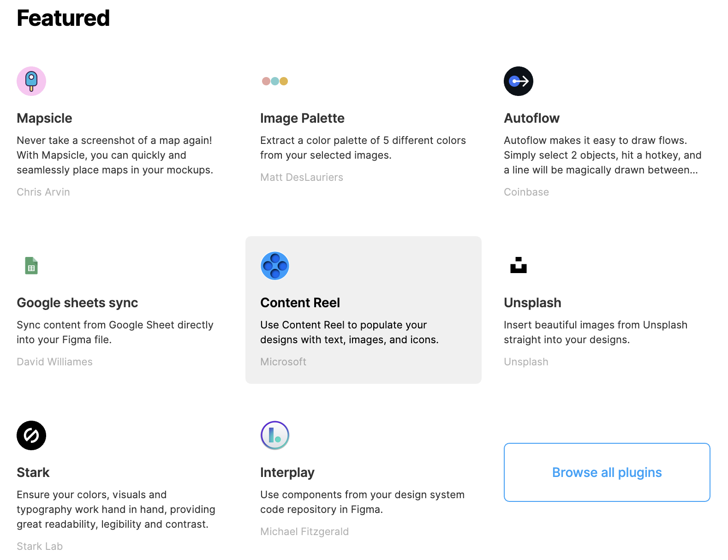
Task: Click Content Reel populate designs description
Action: [349, 332]
